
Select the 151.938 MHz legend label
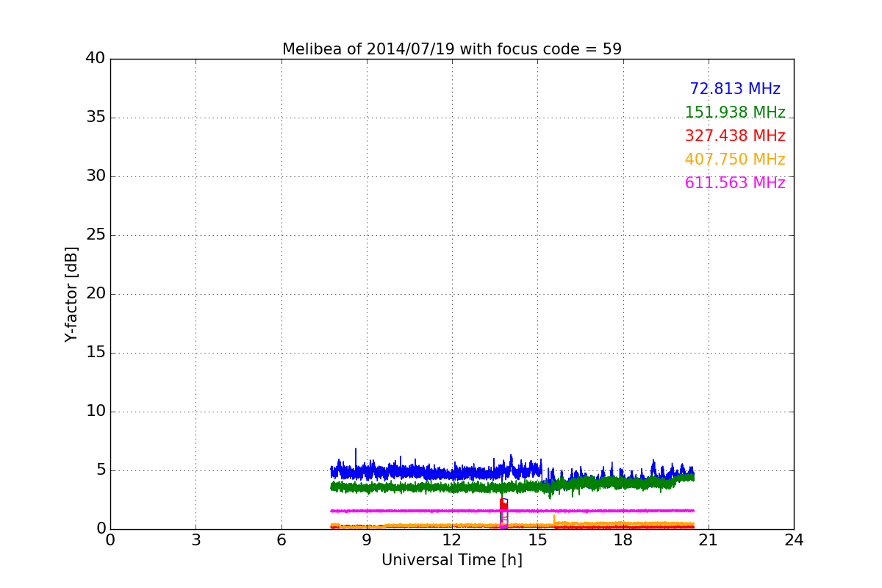735,112
